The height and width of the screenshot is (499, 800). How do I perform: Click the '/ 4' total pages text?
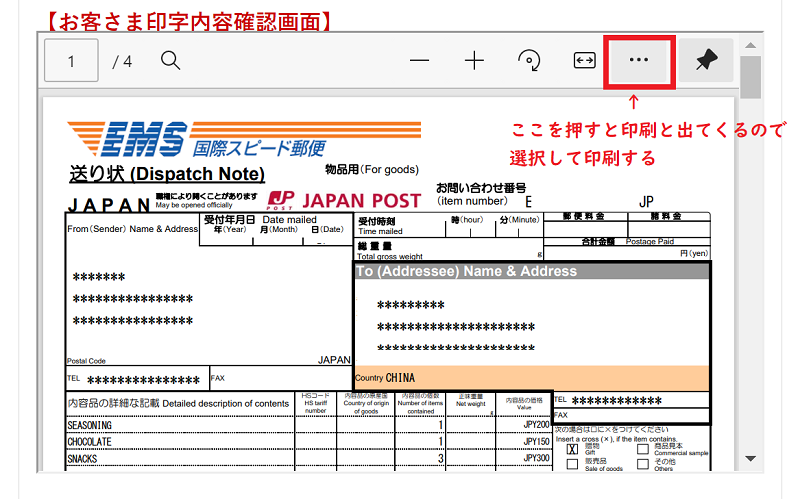click(x=122, y=62)
